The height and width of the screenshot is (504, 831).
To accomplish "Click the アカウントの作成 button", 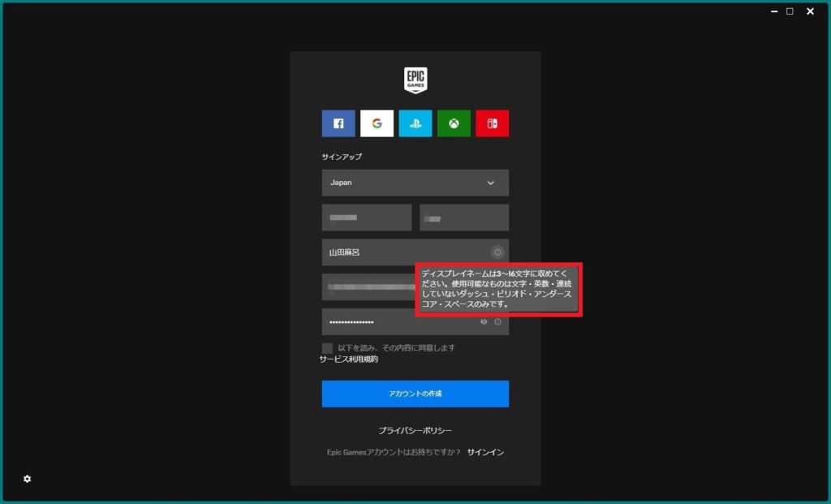I will point(415,394).
